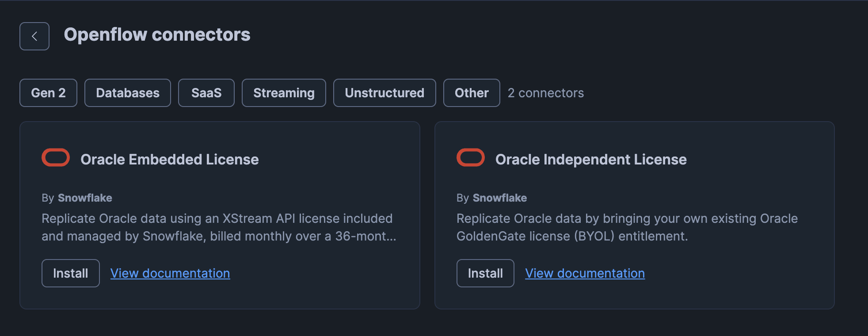
Task: Click 'By Snowflake' on Embedded License card
Action: [77, 198]
